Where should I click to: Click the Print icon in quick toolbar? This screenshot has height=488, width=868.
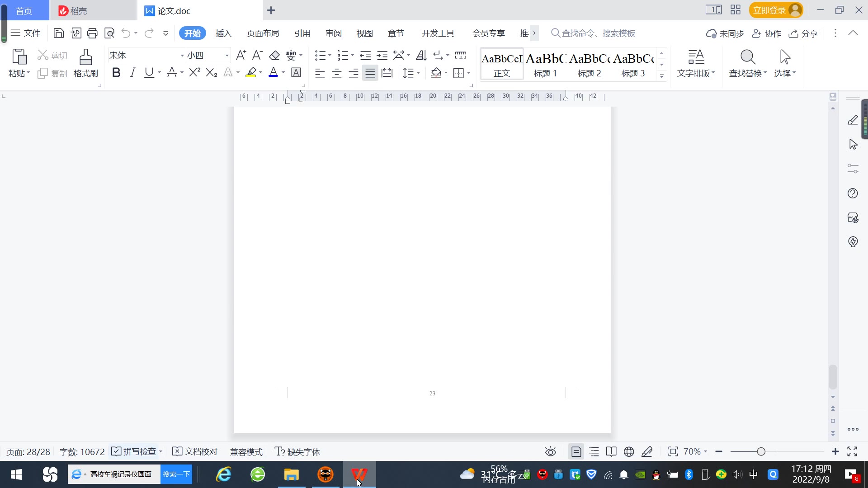click(92, 33)
